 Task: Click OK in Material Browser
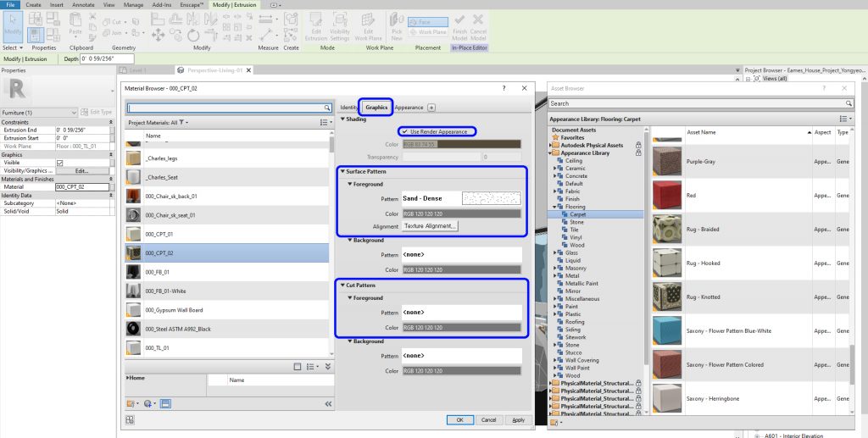point(459,419)
